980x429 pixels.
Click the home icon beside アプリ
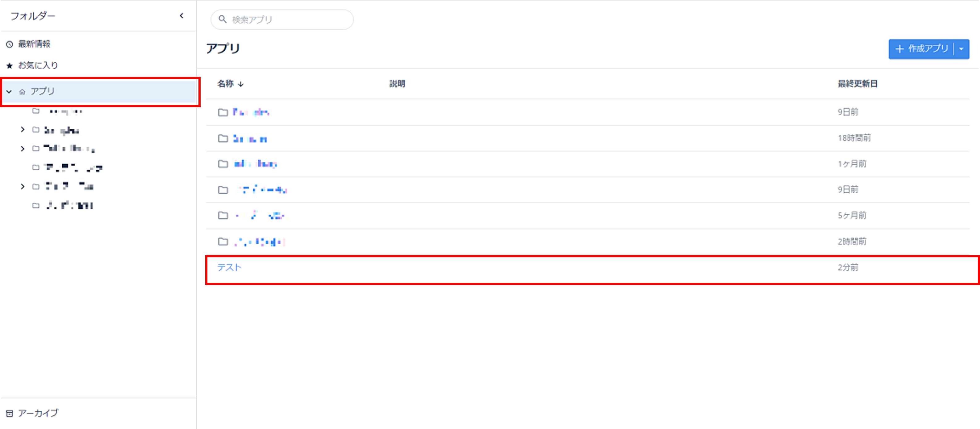(x=22, y=92)
